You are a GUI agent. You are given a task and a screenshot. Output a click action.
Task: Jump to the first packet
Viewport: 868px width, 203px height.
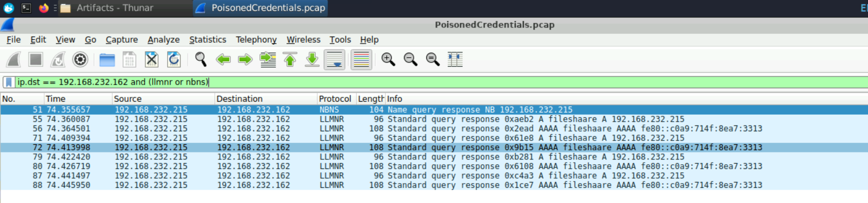click(x=290, y=59)
